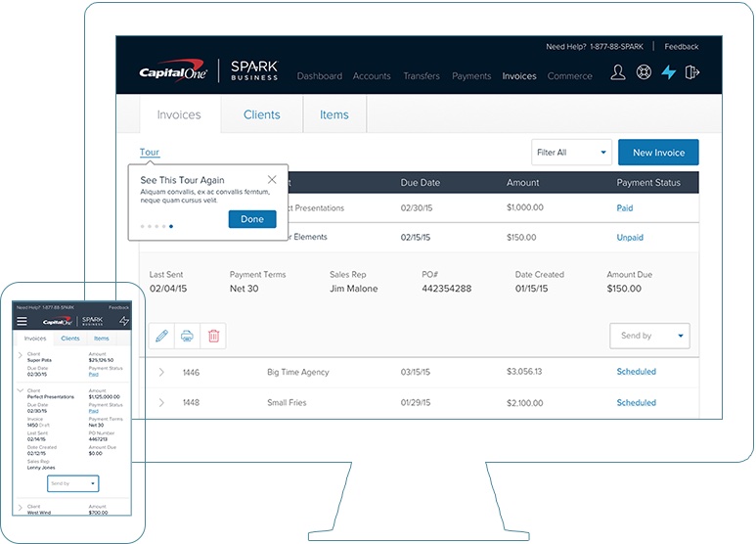Click the Paid status link for 02/30/15 invoice
Screen dimensions: 756x544
point(624,207)
